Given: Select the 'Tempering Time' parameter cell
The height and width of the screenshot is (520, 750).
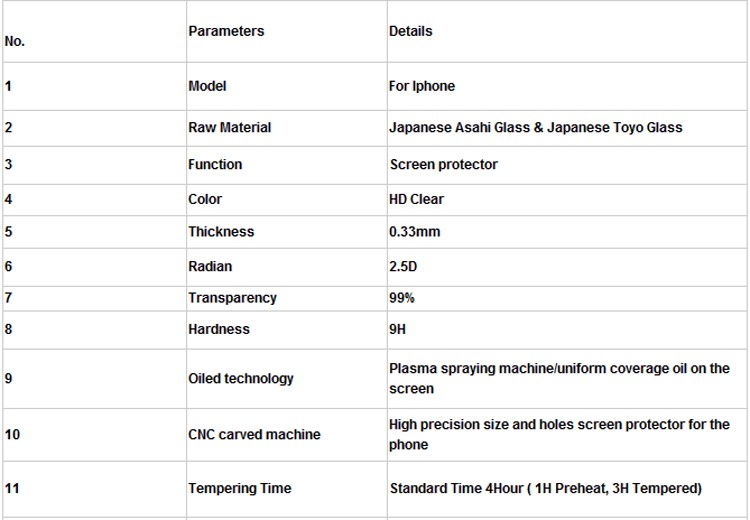Looking at the screenshot, I should tap(240, 488).
